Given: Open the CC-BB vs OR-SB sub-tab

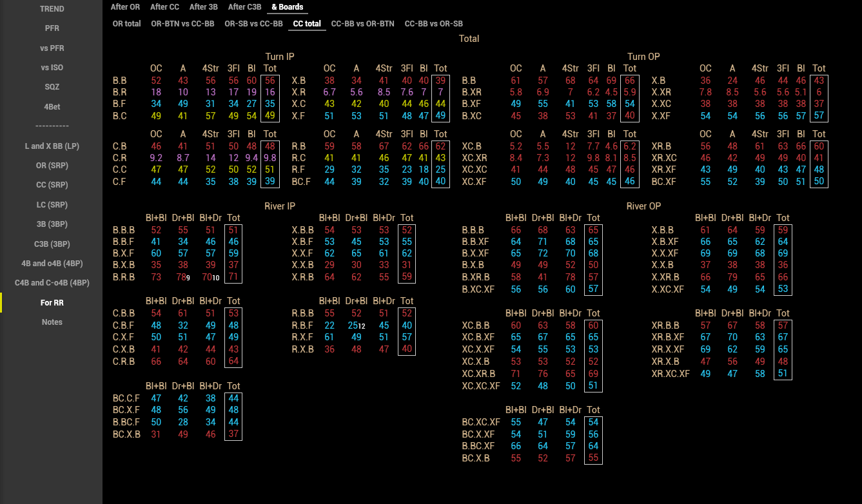Looking at the screenshot, I should (433, 24).
